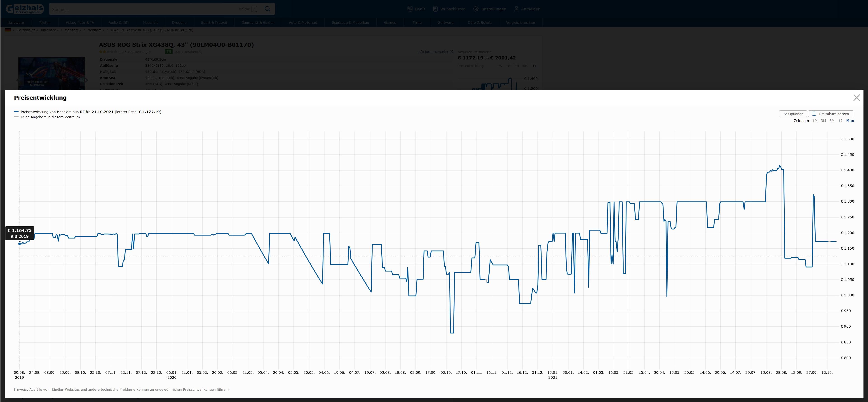The image size is (868, 402).
Task: Click the Preisalarm setzen button
Action: click(x=830, y=114)
